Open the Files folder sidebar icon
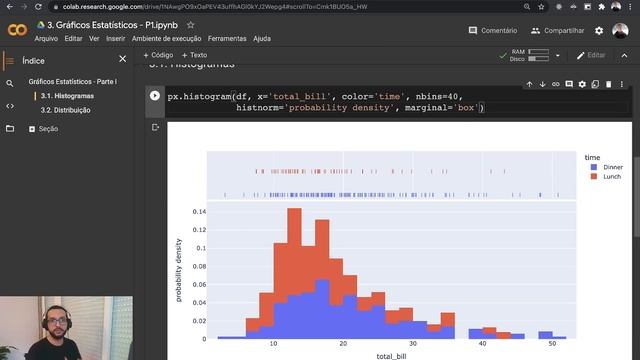The width and height of the screenshot is (640, 360). pos(10,129)
